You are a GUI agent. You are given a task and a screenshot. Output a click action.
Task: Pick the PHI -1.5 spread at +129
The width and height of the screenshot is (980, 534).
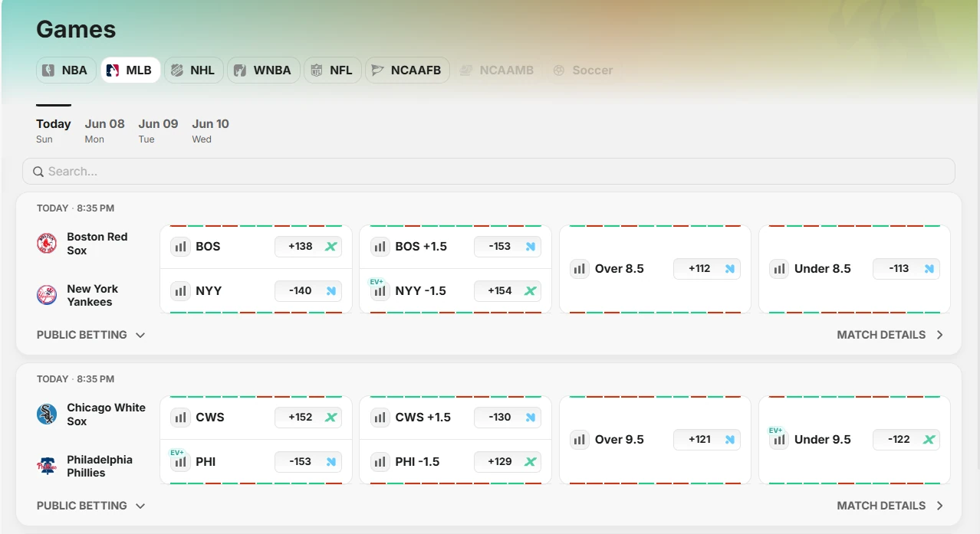508,462
